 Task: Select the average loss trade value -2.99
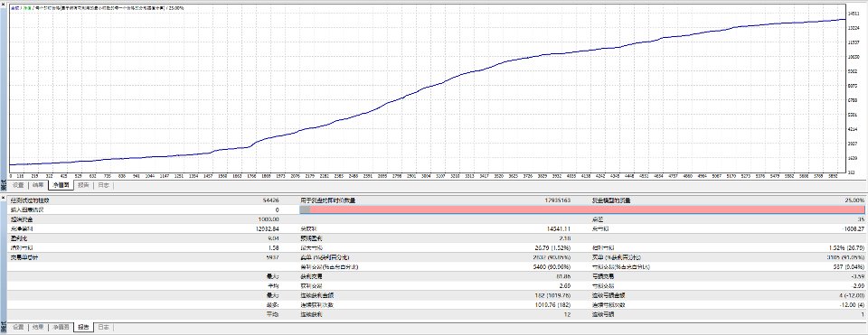point(857,286)
